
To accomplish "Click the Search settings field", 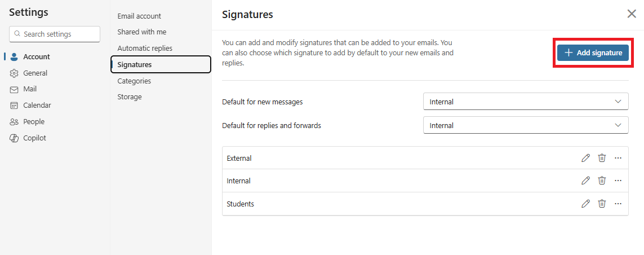I will pos(55,34).
